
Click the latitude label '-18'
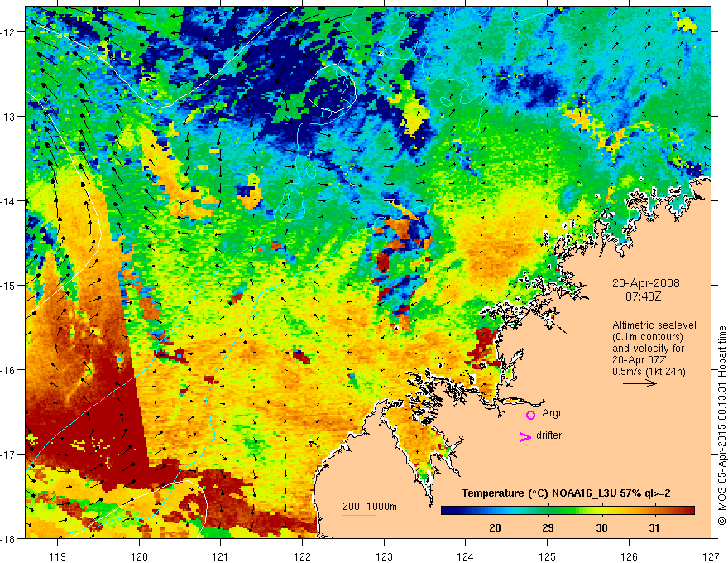9,539
